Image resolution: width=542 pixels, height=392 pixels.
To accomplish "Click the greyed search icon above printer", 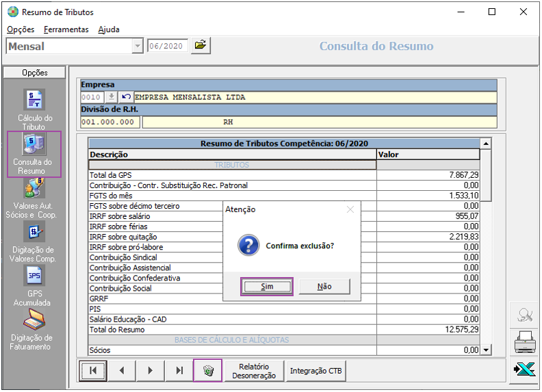I will (x=525, y=315).
